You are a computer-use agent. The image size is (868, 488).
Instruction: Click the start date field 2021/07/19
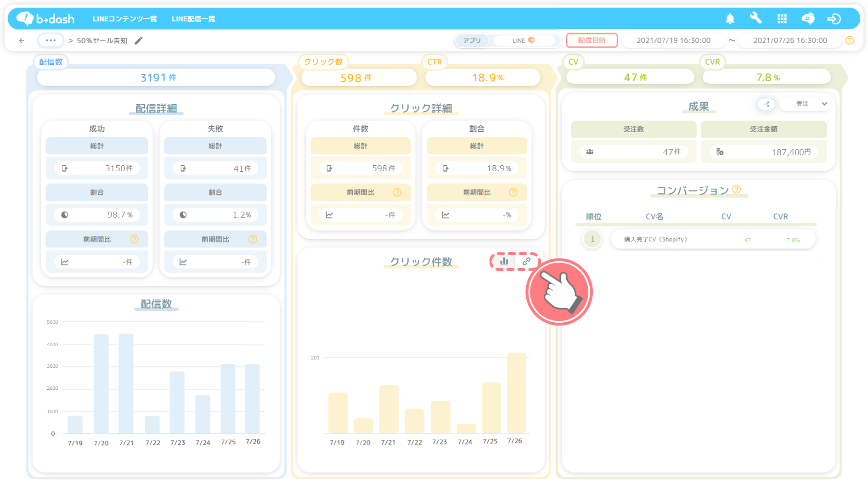(x=673, y=40)
